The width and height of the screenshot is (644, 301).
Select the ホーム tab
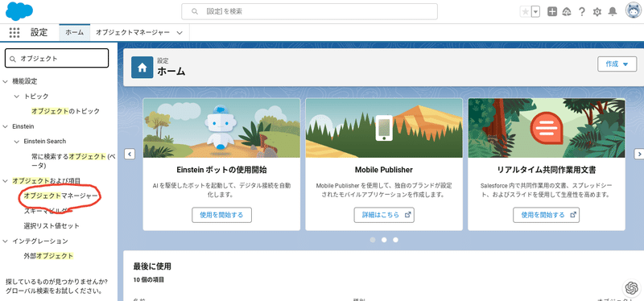click(x=75, y=33)
